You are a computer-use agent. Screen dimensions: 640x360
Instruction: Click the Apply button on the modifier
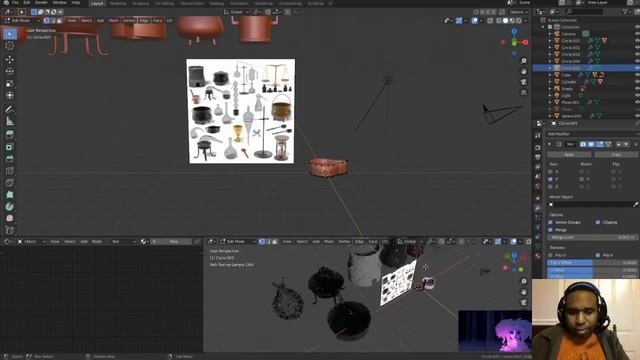(569, 155)
